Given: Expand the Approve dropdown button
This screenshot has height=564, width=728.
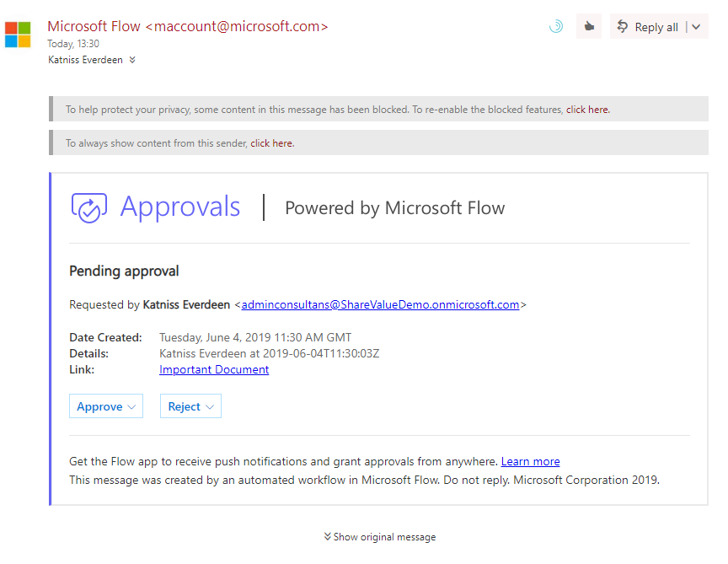Looking at the screenshot, I should coord(106,406).
